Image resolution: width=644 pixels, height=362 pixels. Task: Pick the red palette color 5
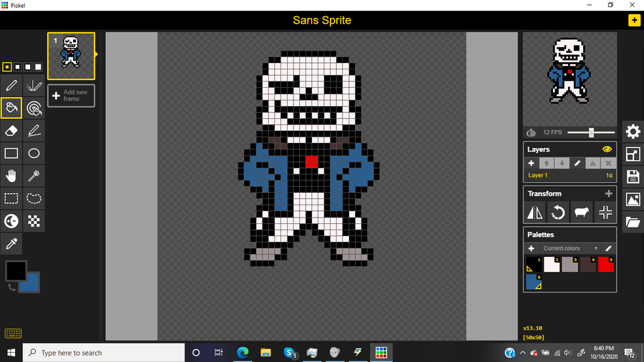(x=606, y=265)
